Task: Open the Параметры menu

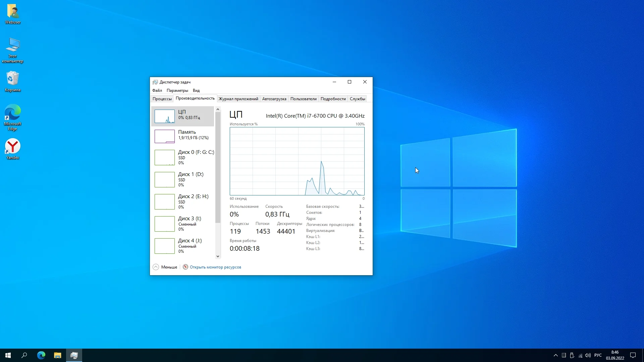Action: (x=177, y=90)
